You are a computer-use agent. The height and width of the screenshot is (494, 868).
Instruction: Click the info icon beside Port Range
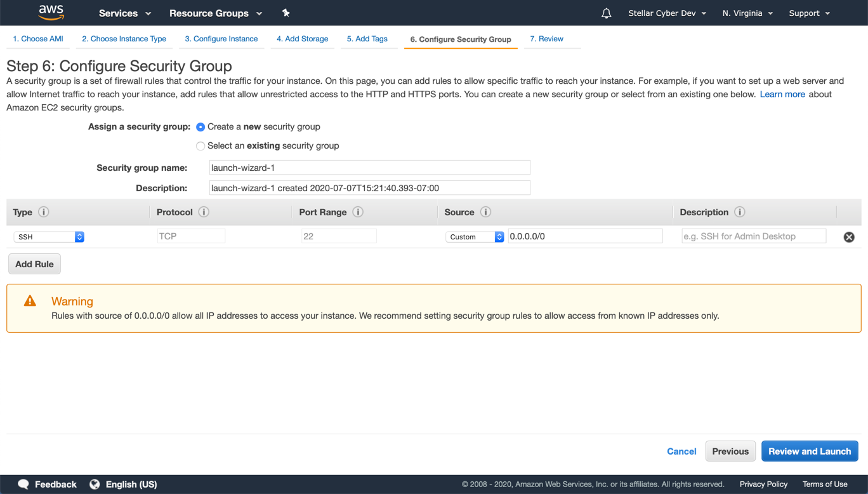(x=358, y=212)
